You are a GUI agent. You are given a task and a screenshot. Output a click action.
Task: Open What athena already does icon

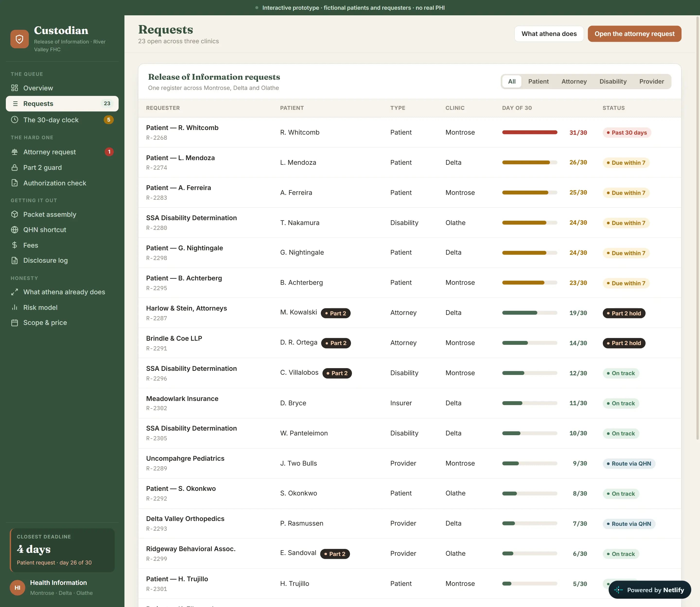15,292
